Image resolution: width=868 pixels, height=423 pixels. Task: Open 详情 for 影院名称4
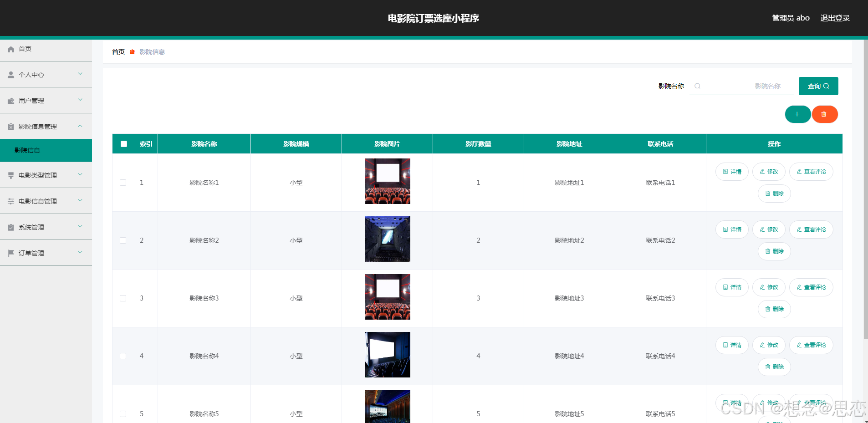[x=732, y=345]
